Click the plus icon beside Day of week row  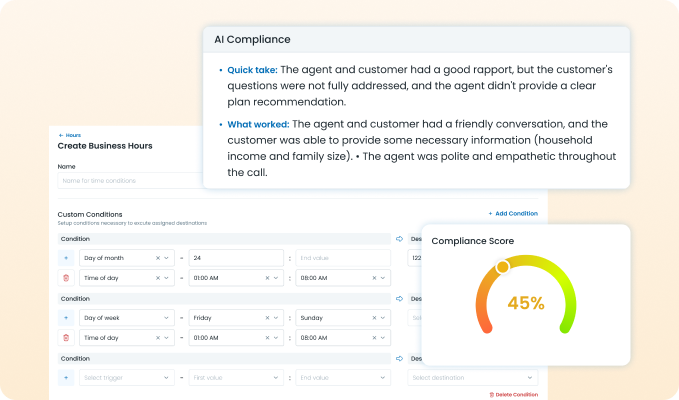tap(66, 317)
